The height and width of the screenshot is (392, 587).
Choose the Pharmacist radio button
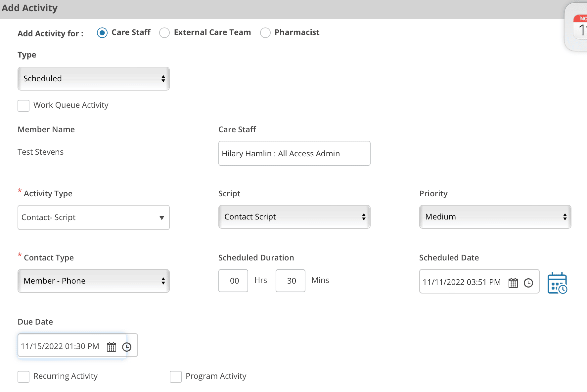coord(265,33)
